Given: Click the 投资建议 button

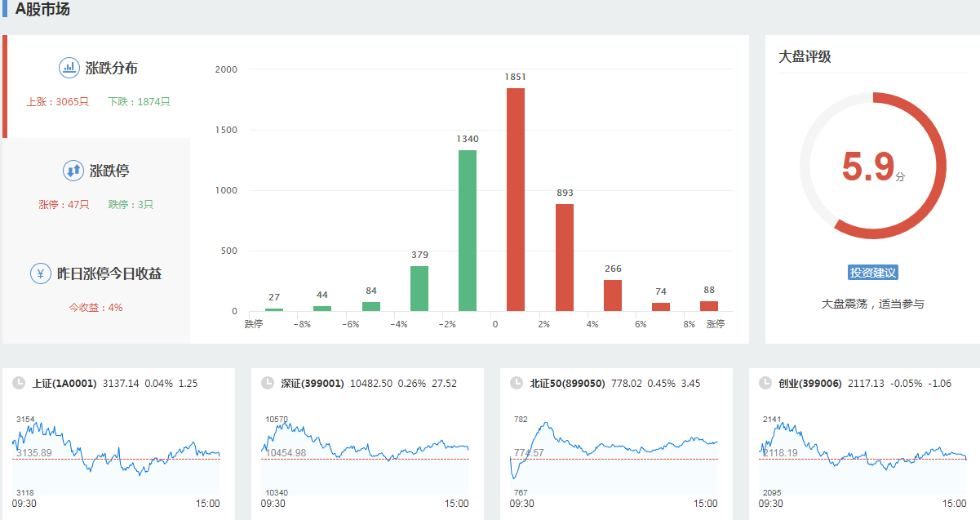Looking at the screenshot, I should (872, 273).
